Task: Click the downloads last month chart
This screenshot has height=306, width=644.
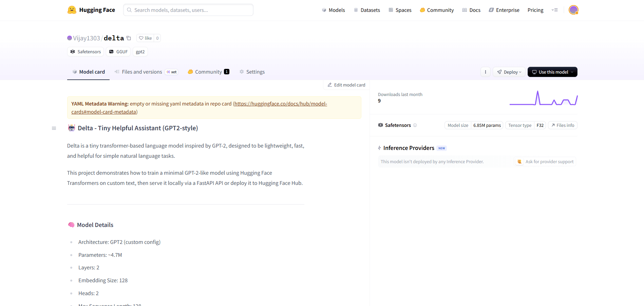Action: [543, 98]
